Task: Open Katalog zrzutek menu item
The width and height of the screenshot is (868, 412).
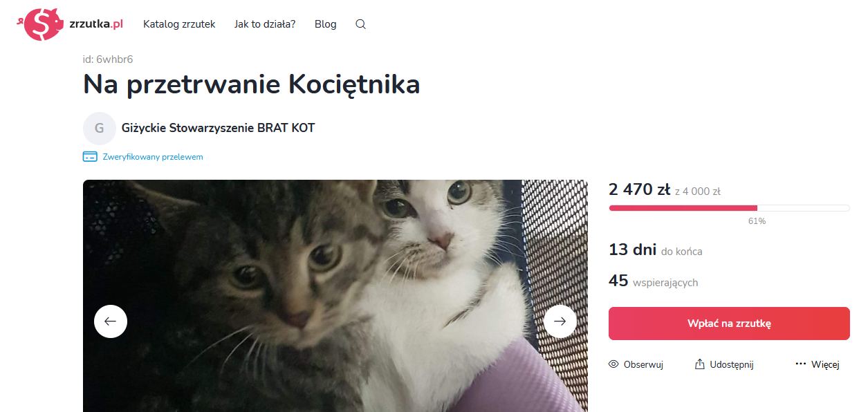Action: tap(179, 24)
